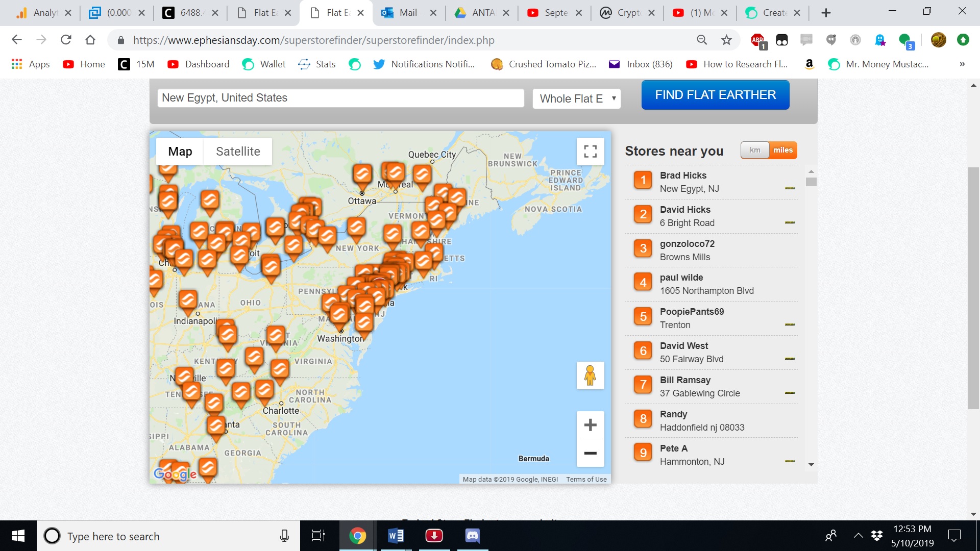The width and height of the screenshot is (980, 551).
Task: Click the map marker near Charlotte
Action: 264,391
